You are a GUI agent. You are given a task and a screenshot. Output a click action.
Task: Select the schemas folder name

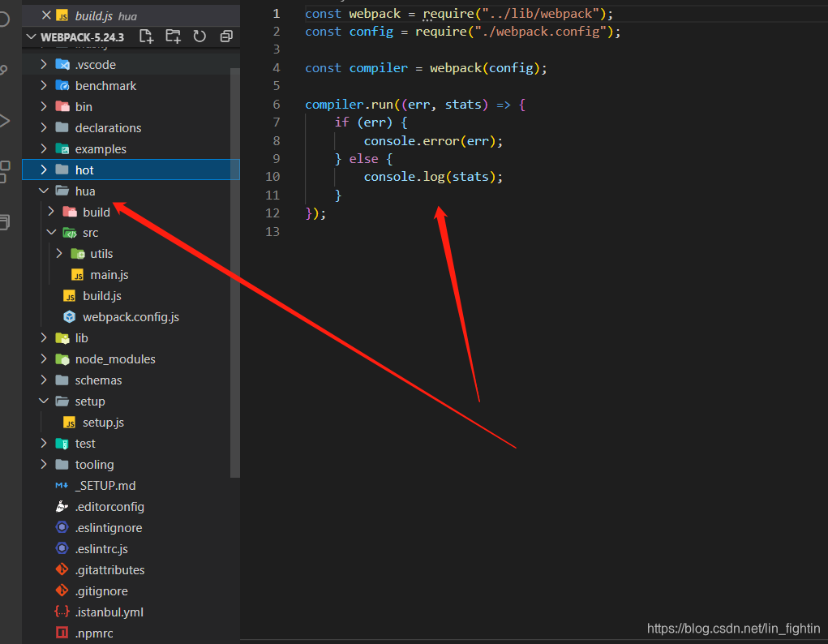98,380
